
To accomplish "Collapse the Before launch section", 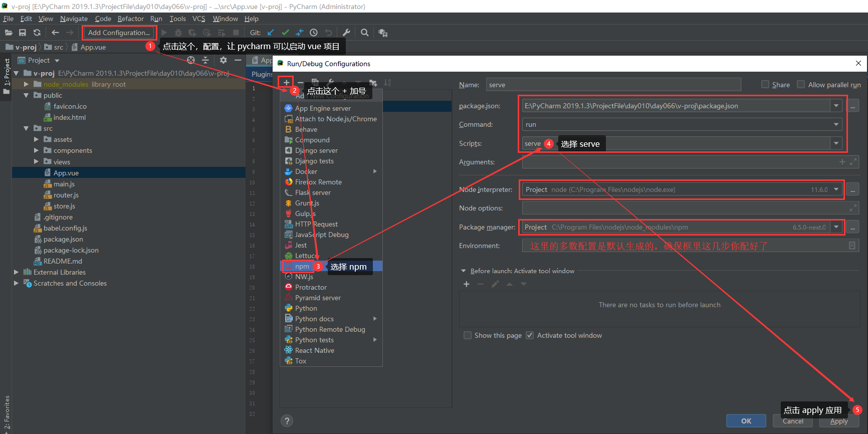I will click(464, 271).
